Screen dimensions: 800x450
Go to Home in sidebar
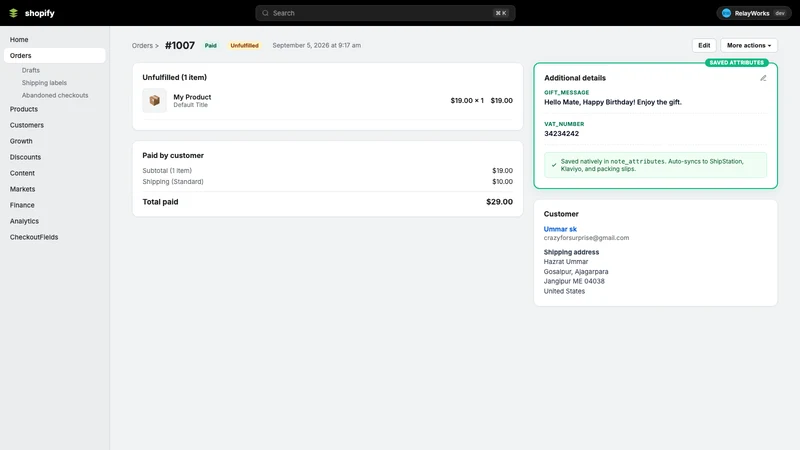19,39
